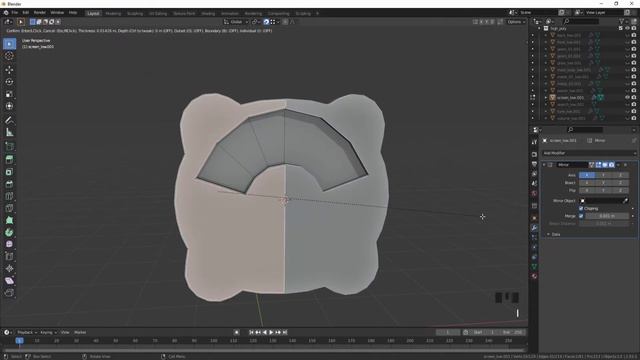This screenshot has height=360, width=640.
Task: Pick mirror object with eyedropper
Action: pyautogui.click(x=625, y=201)
